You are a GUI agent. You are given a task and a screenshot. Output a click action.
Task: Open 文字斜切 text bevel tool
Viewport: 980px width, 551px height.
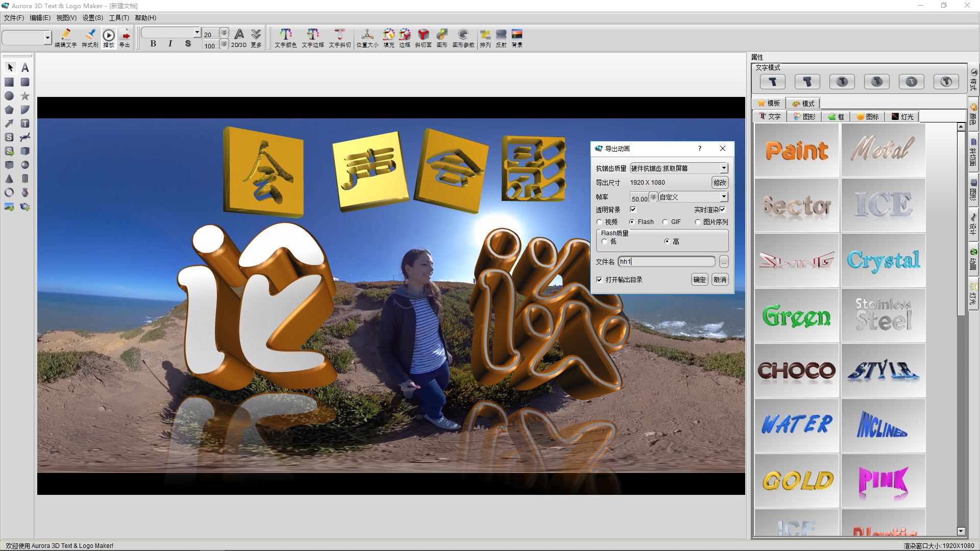339,38
